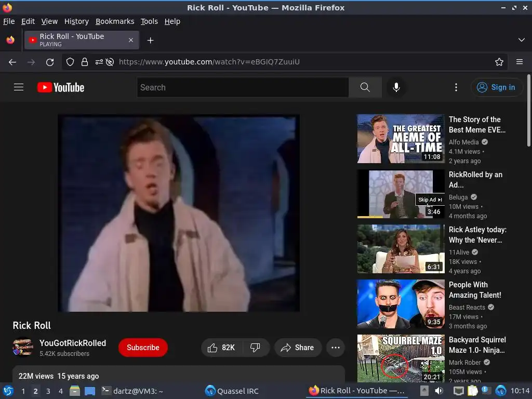Click the Quassel tray icon near the clock
The image size is (532, 399).
[x=501, y=391]
